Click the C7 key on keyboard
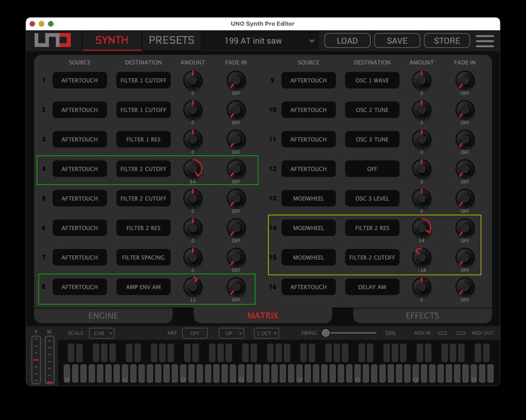Image resolution: width=526 pixels, height=420 pixels. (x=474, y=373)
